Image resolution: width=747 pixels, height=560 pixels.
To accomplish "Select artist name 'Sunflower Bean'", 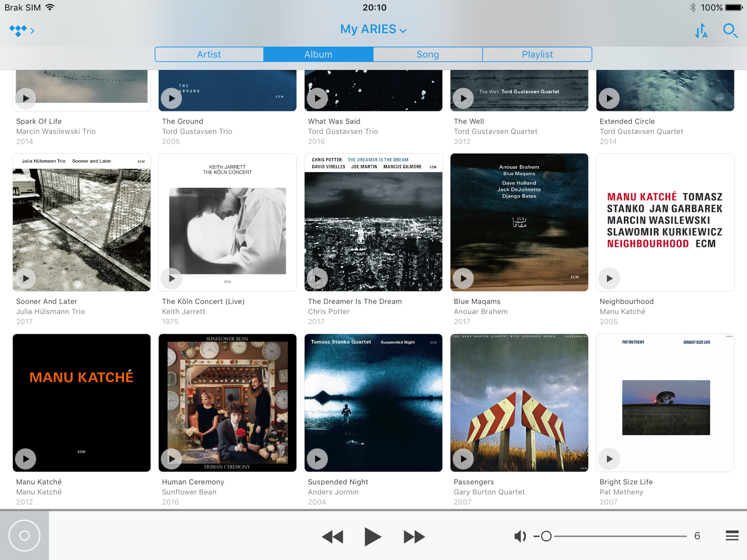I will pos(189,492).
